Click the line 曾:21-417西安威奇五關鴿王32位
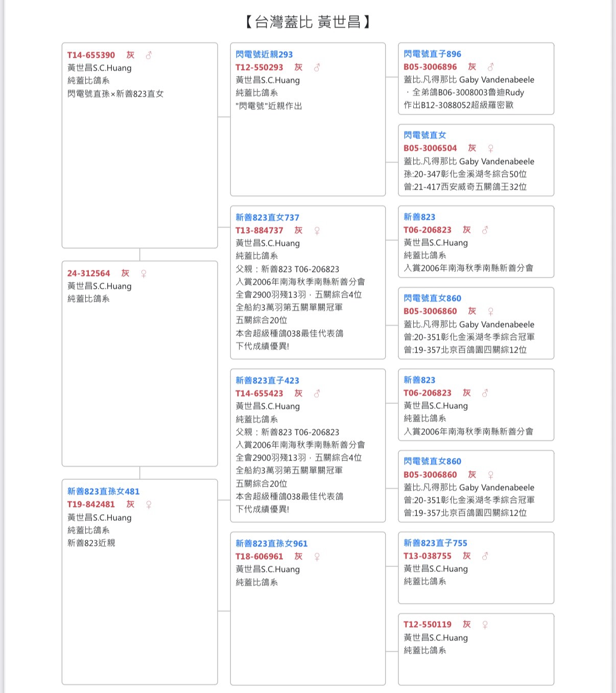The width and height of the screenshot is (616, 693). click(465, 187)
